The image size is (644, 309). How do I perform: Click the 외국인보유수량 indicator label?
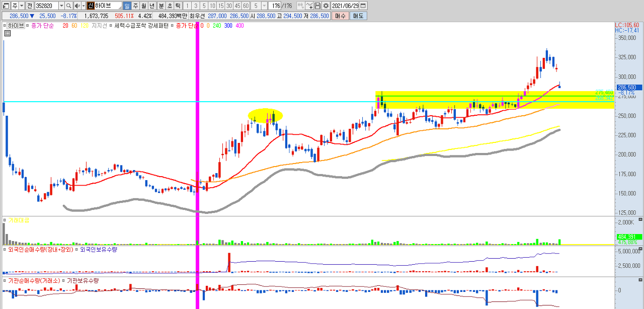point(98,249)
